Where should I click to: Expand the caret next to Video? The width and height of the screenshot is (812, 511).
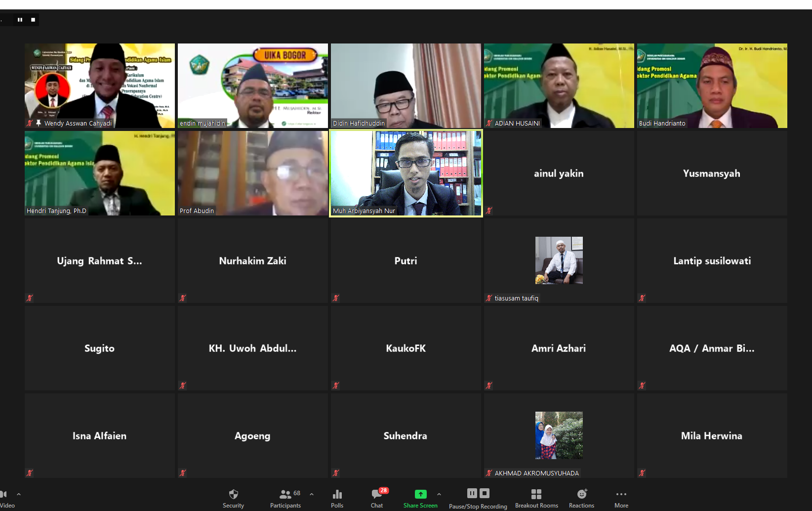coord(19,494)
